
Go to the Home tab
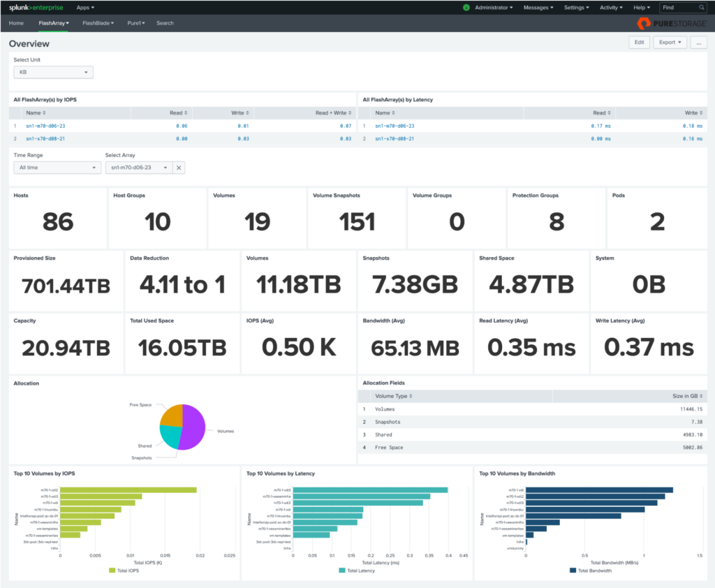16,23
